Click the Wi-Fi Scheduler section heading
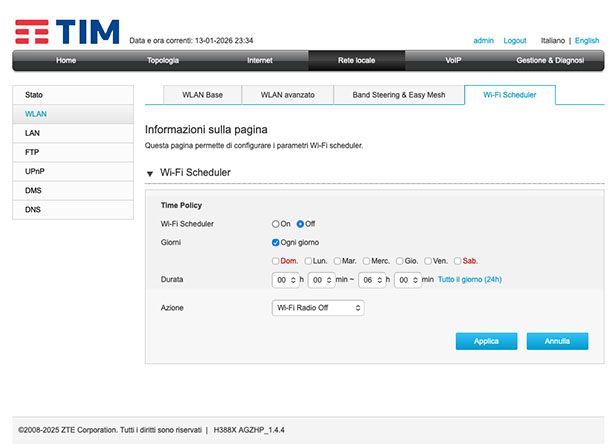This screenshot has width=610, height=448. (195, 173)
